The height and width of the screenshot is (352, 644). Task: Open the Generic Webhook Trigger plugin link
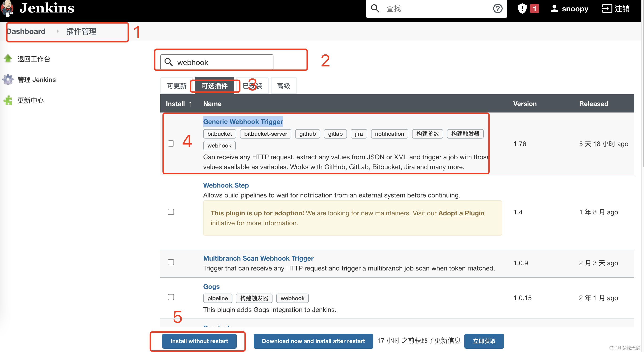click(243, 122)
